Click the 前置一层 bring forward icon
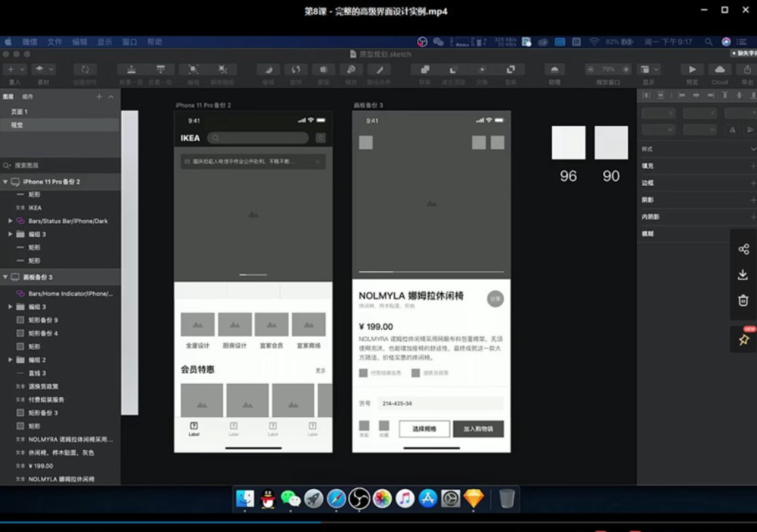 point(131,69)
